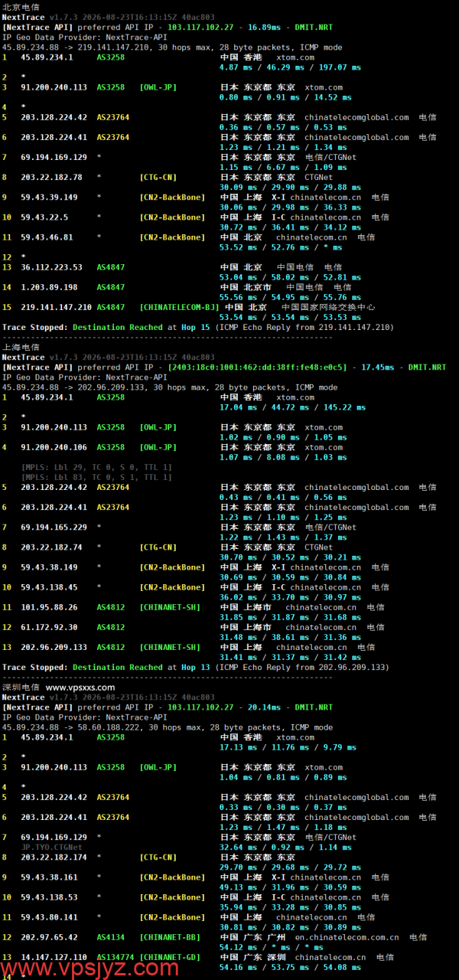Click the [CHINATELECOM-BJ] tag
Screen dimensions: 459x980
[180, 307]
